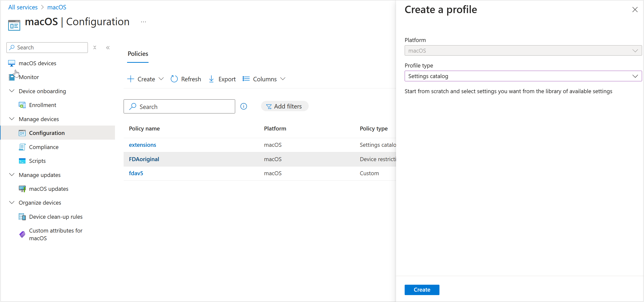644x302 pixels.
Task: Select the Monitor sidebar icon
Action: (x=12, y=77)
